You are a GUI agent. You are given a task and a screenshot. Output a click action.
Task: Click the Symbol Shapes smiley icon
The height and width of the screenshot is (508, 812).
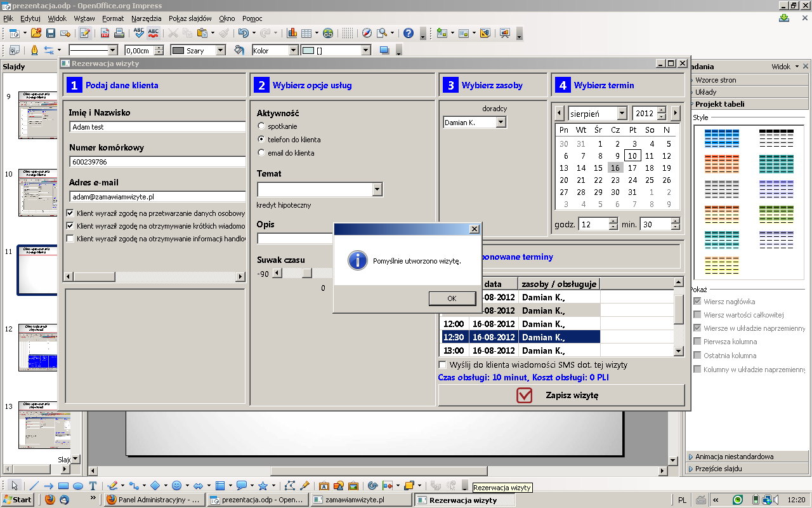[x=176, y=486]
